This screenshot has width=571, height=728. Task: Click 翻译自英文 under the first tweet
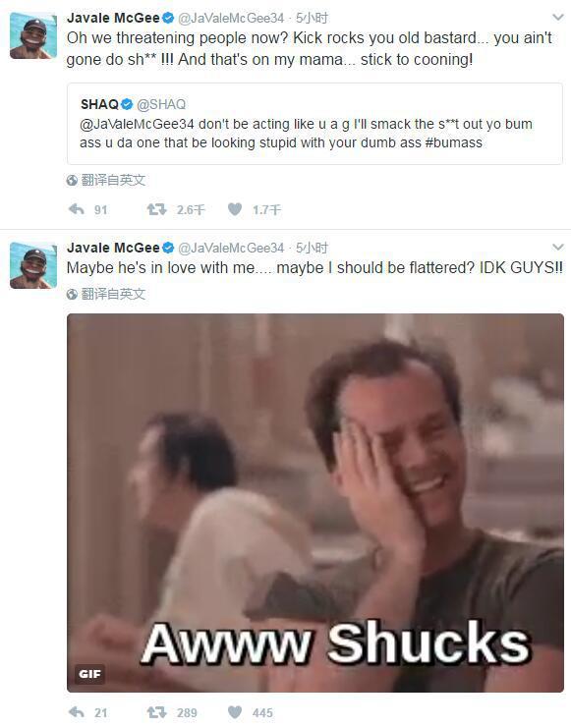coord(113,180)
